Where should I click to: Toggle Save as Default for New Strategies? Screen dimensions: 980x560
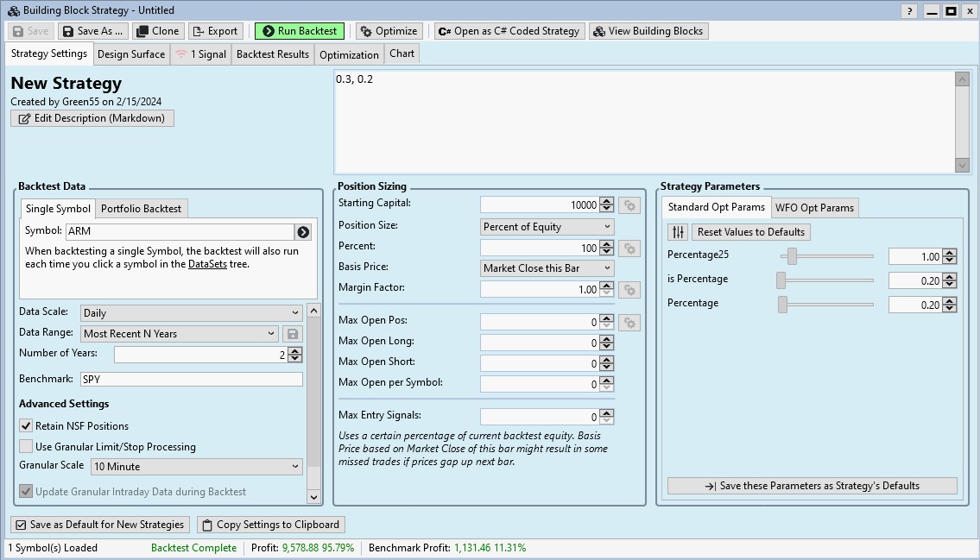coord(100,525)
